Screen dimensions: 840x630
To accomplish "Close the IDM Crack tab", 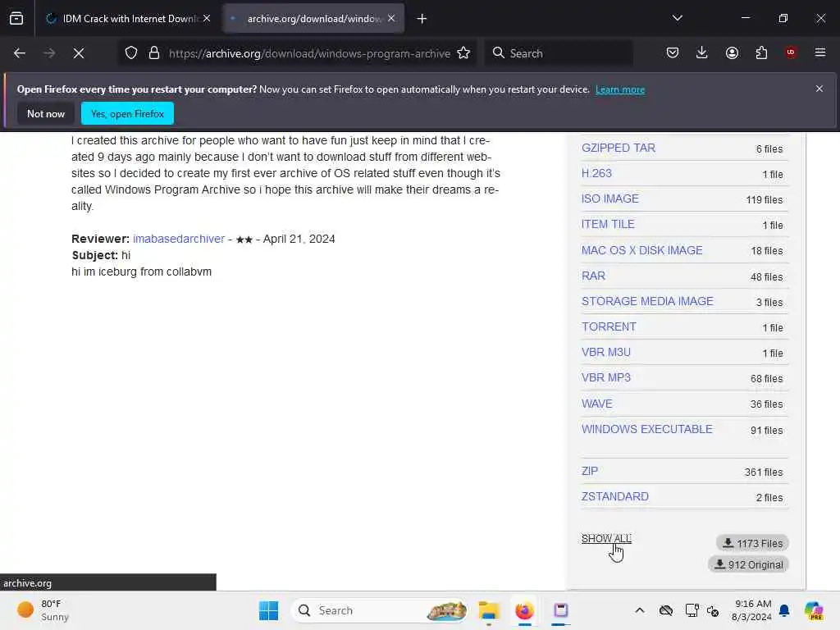I will click(207, 18).
